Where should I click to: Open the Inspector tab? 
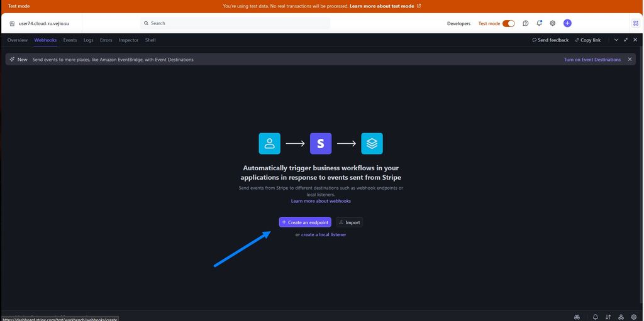coord(128,40)
